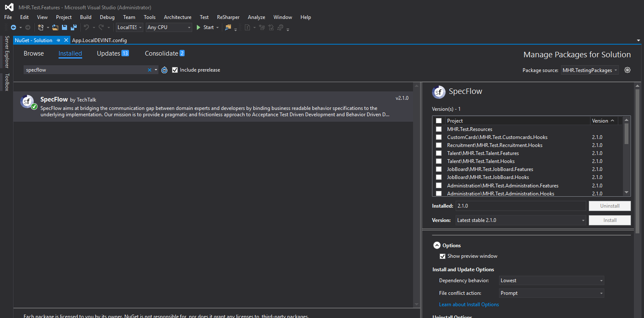The height and width of the screenshot is (318, 644).
Task: Check the CustomCards\MHR.Test.Customcards.Hooks checkbox
Action: click(439, 137)
